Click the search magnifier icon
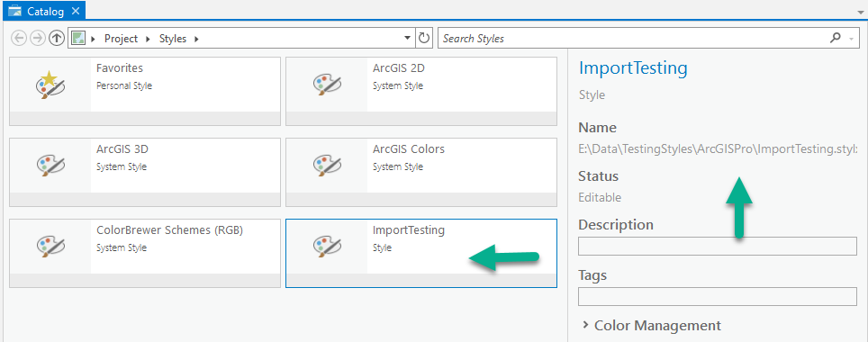 click(x=836, y=38)
